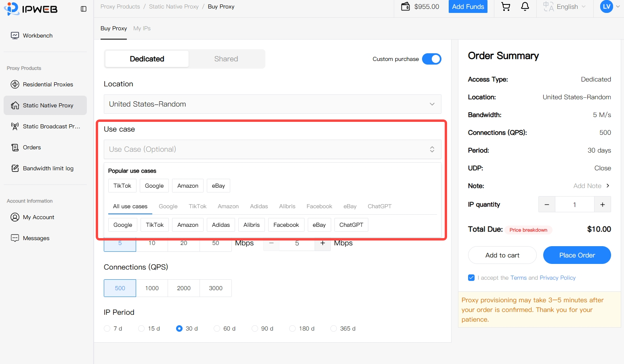Open notifications bell
This screenshot has height=364, width=624.
[525, 6]
